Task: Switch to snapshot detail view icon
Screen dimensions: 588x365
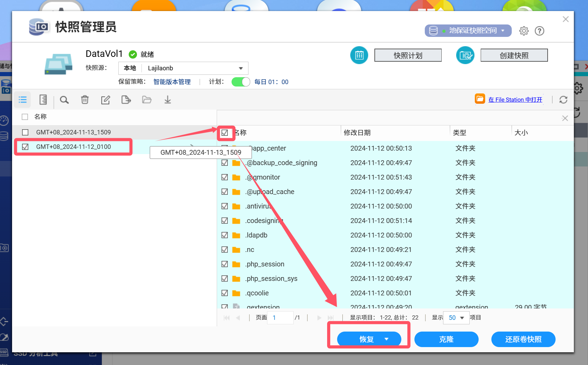Action: pyautogui.click(x=43, y=100)
